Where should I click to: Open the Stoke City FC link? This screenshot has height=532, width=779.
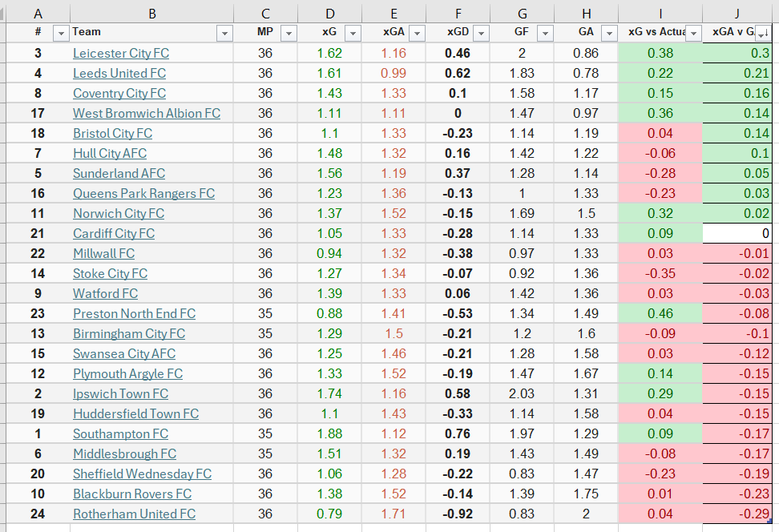pyautogui.click(x=111, y=274)
